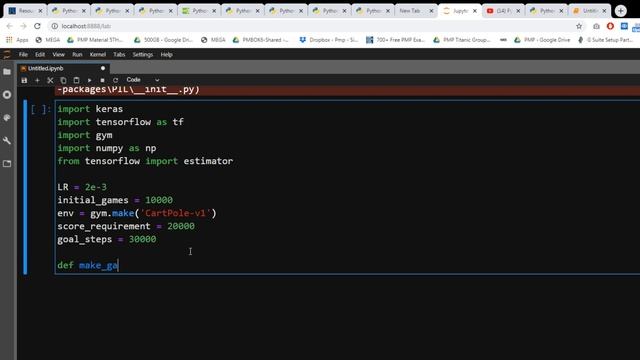
Task: Open the Edit menu
Action: pyautogui.click(x=40, y=54)
